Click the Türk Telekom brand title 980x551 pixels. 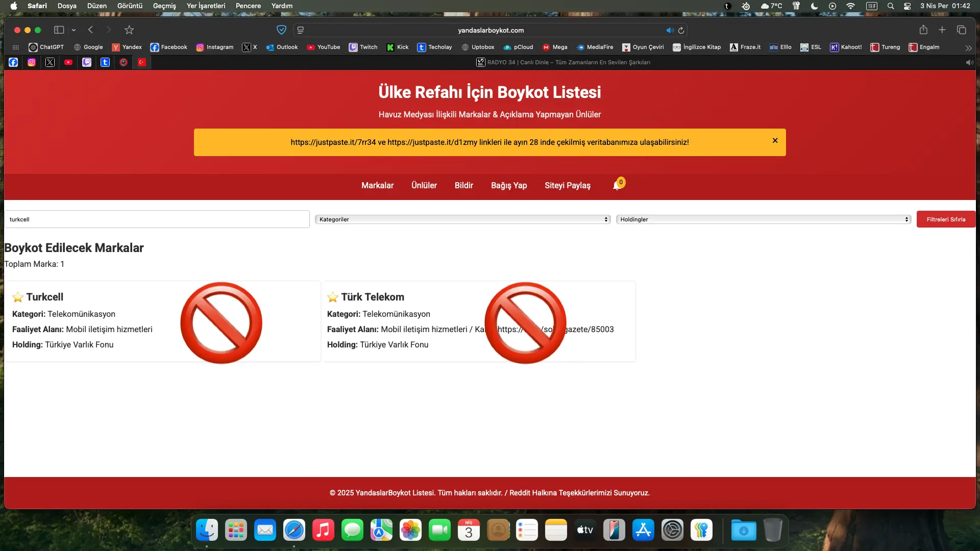(x=373, y=297)
